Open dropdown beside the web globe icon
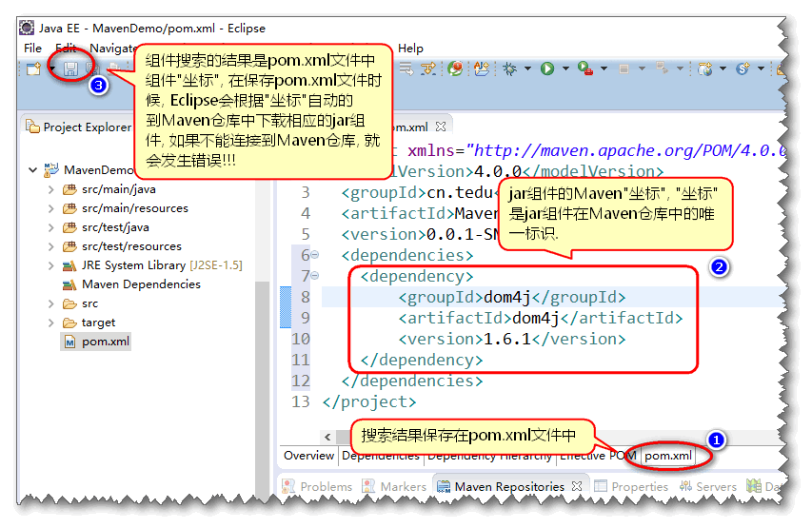 tap(723, 68)
